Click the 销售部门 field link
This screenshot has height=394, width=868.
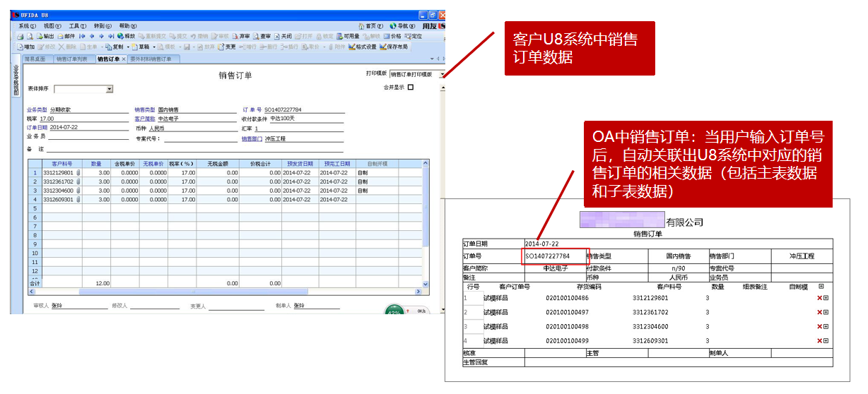coord(252,139)
